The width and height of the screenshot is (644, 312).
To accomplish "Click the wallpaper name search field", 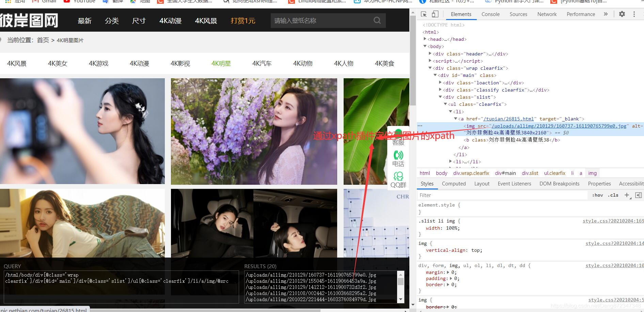I will coord(322,20).
